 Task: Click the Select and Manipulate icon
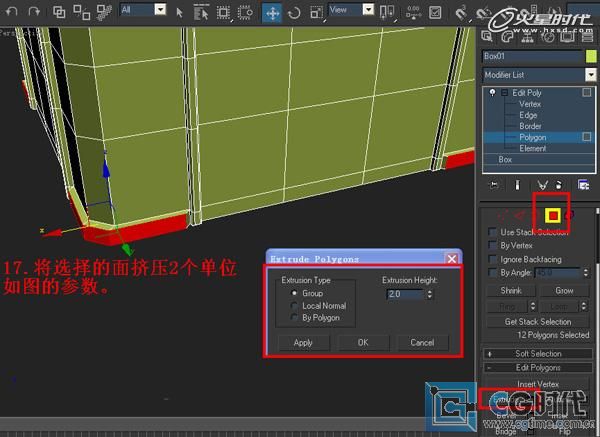(x=414, y=13)
